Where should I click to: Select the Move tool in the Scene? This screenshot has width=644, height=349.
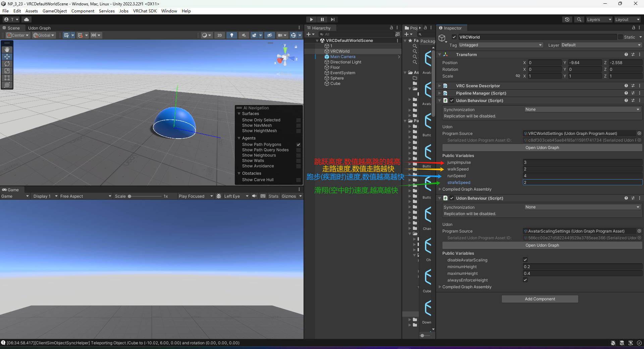pyautogui.click(x=7, y=57)
